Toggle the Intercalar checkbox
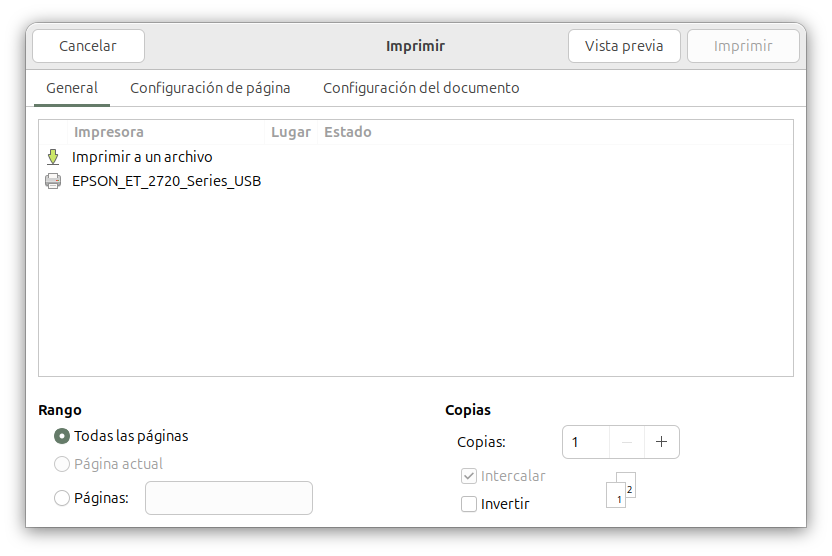This screenshot has width=832, height=556. (x=469, y=476)
